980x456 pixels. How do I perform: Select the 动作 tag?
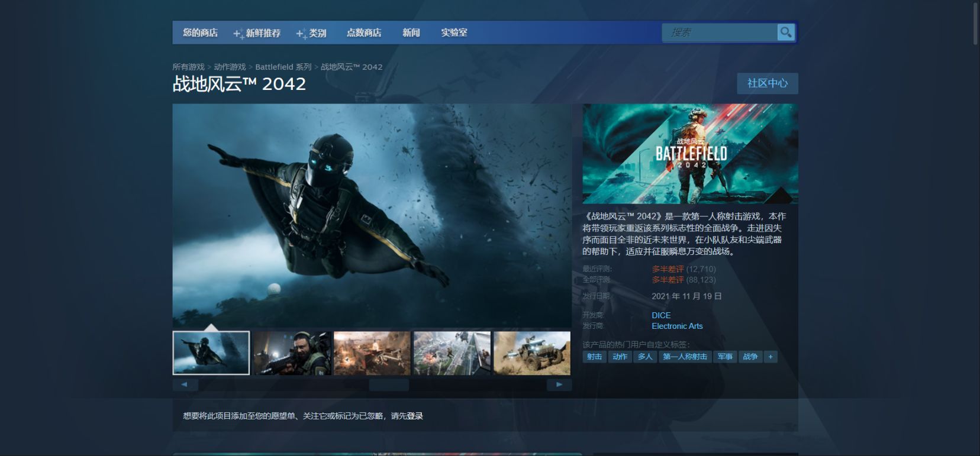click(620, 357)
